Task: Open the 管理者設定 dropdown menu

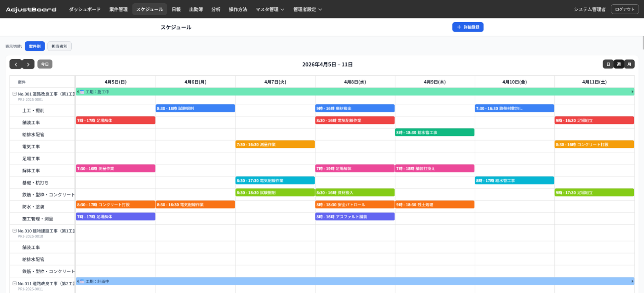Action: [307, 9]
